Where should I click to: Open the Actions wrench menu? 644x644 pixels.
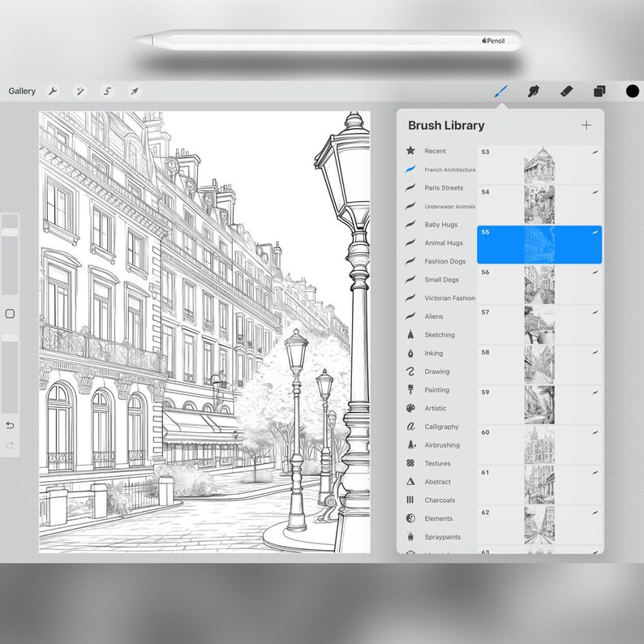click(53, 91)
